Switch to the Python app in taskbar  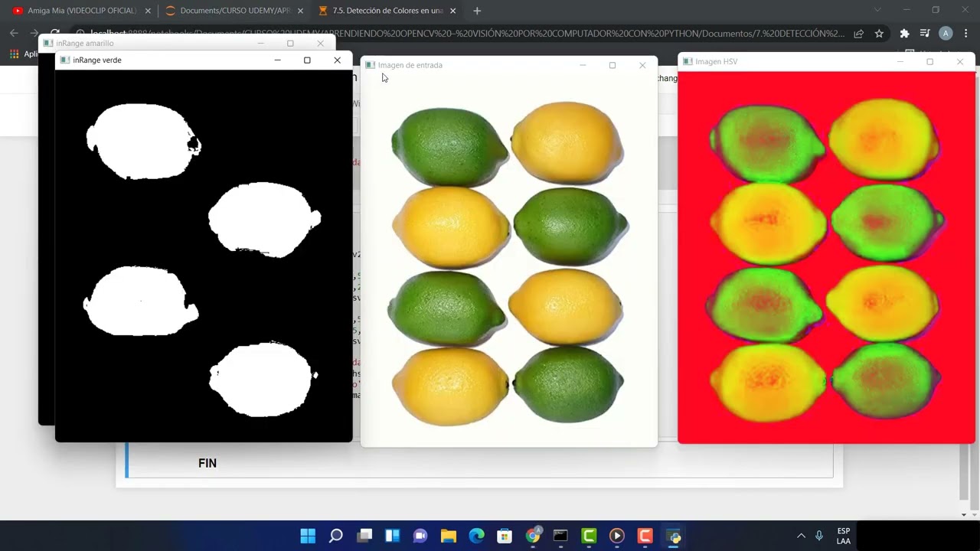674,536
